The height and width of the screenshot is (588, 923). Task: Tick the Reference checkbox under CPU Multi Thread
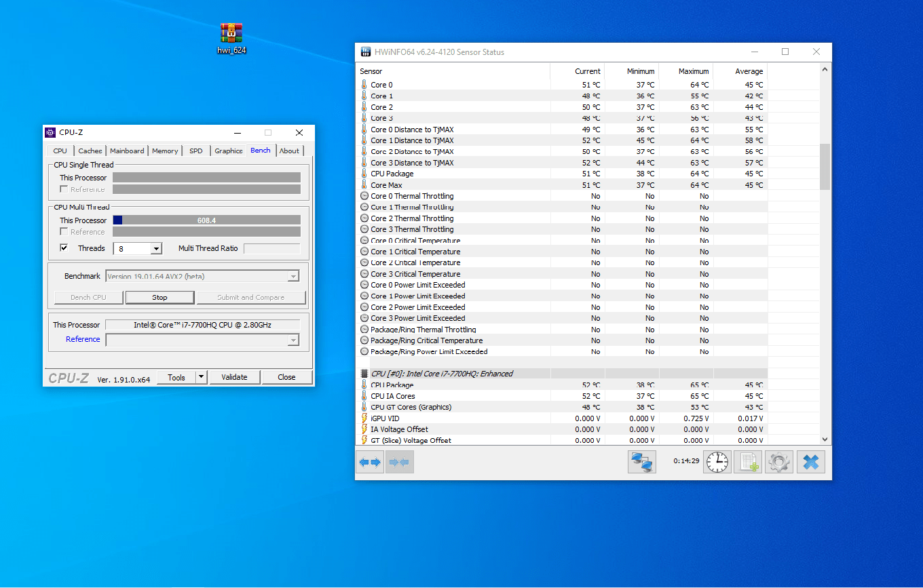(x=64, y=232)
